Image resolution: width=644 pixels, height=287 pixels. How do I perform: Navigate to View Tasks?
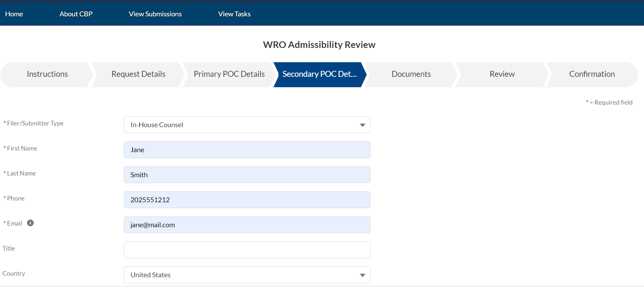(234, 14)
